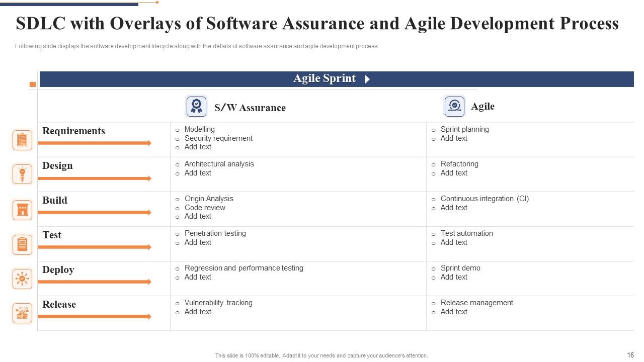This screenshot has height=362, width=644.
Task: Click the Origin Analysis bullet
Action: point(209,199)
